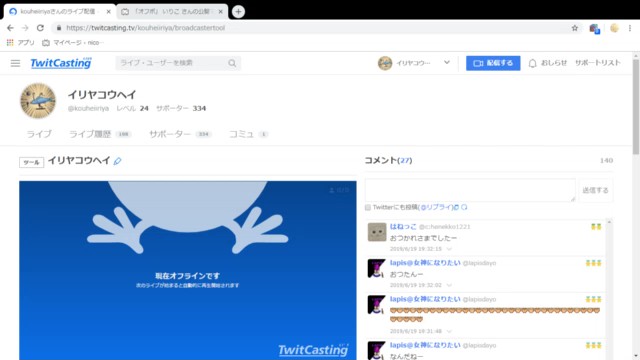Expand the account dropdown chevron
This screenshot has width=640, height=360.
[447, 62]
